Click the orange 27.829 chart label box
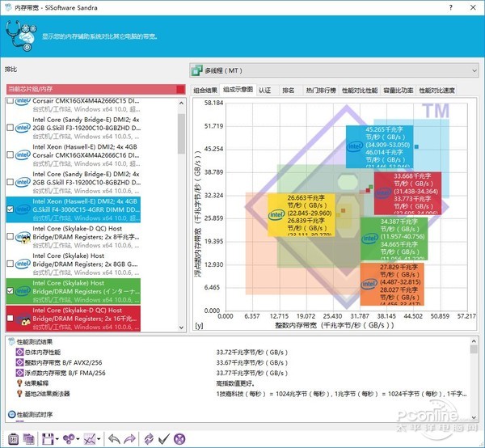This screenshot has width=485, height=448. 392,285
